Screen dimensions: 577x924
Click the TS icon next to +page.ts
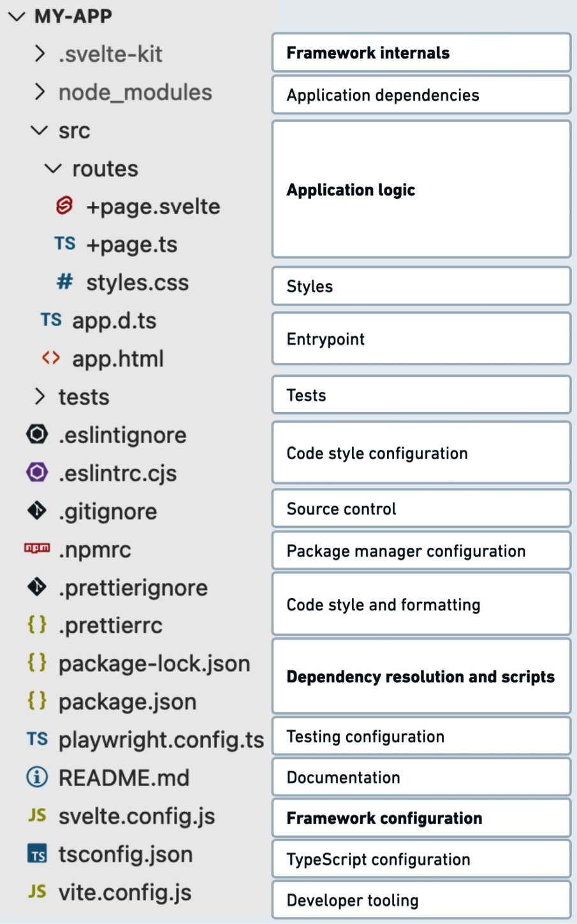pos(63,244)
